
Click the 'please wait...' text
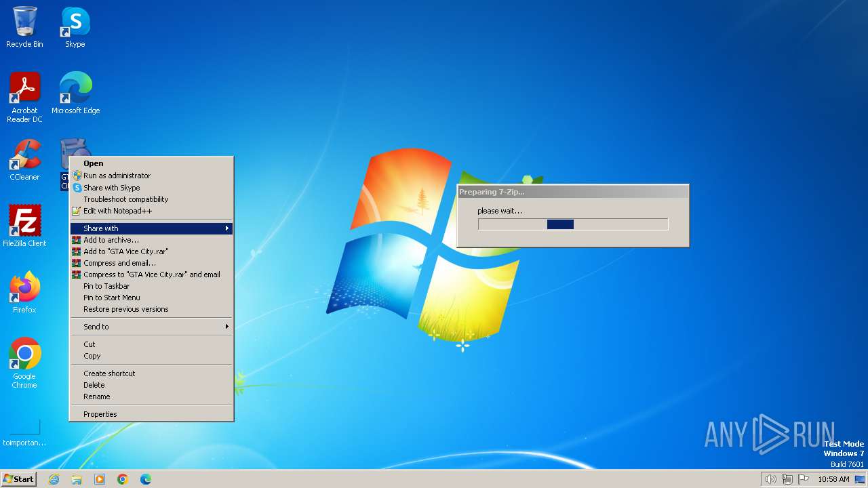[x=500, y=211]
